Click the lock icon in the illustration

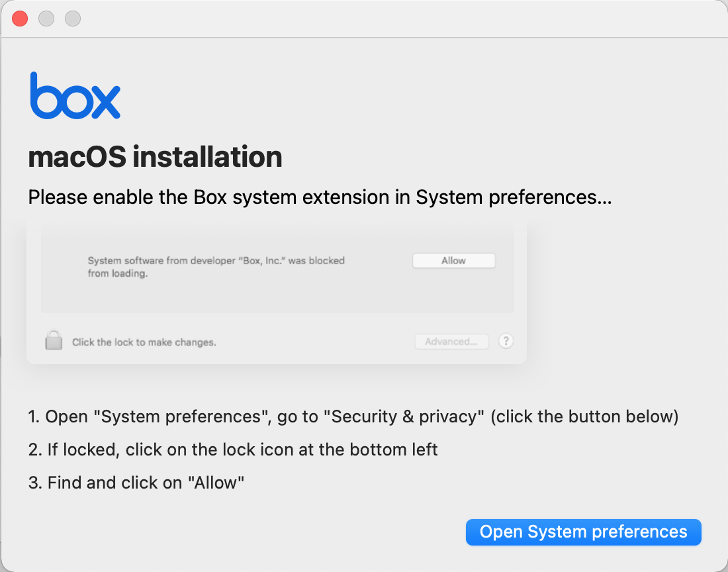click(54, 340)
